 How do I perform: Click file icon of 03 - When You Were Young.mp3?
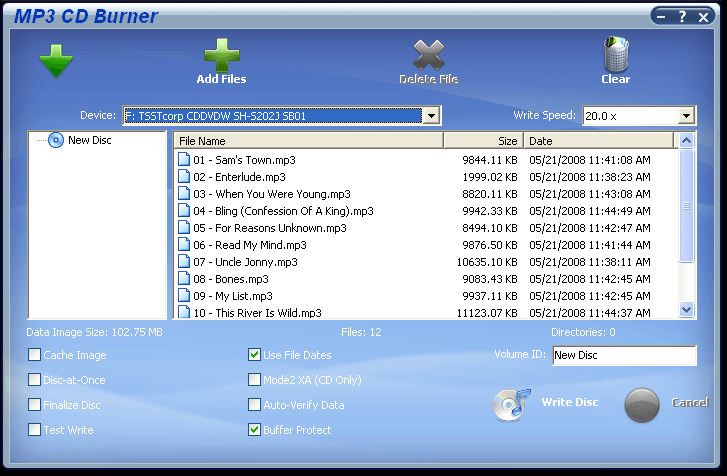click(x=184, y=194)
